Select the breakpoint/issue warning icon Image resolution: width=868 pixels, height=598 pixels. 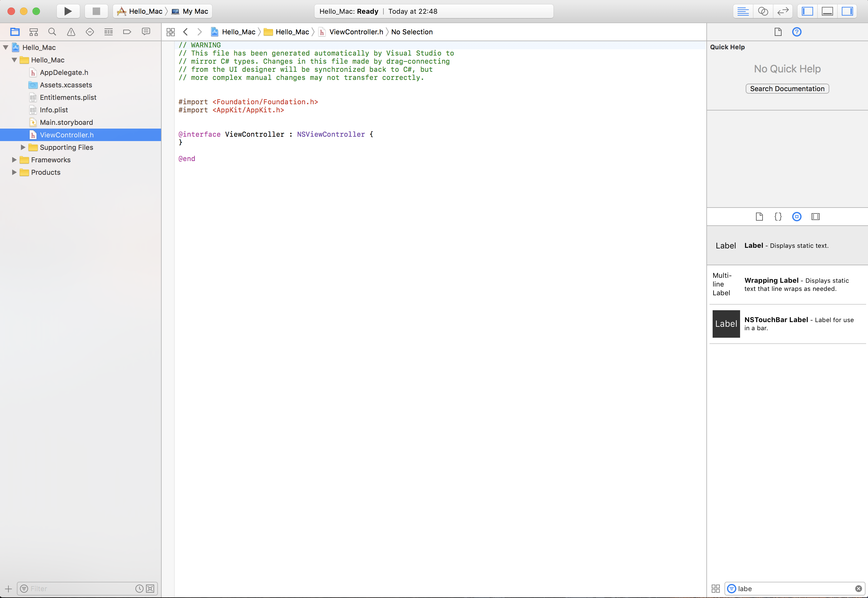(71, 32)
